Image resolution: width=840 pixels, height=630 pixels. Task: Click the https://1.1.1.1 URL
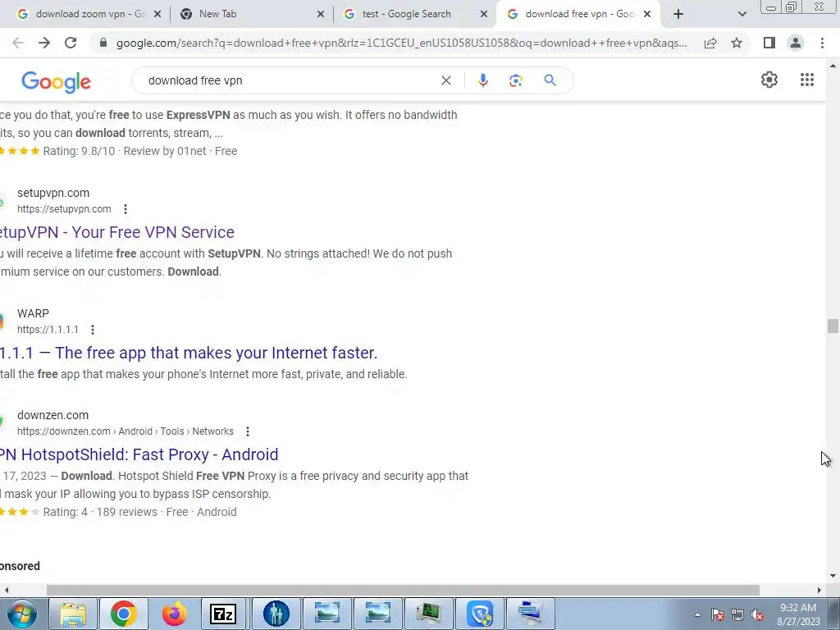click(48, 330)
